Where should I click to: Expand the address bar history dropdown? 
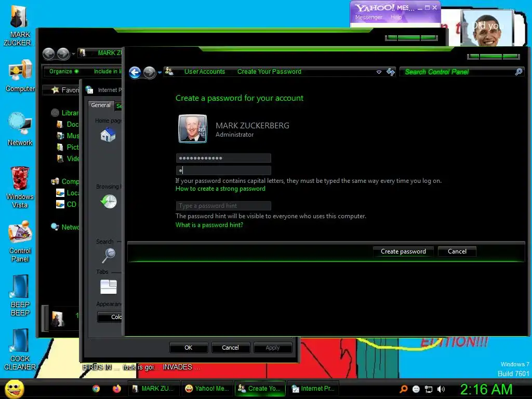(379, 72)
